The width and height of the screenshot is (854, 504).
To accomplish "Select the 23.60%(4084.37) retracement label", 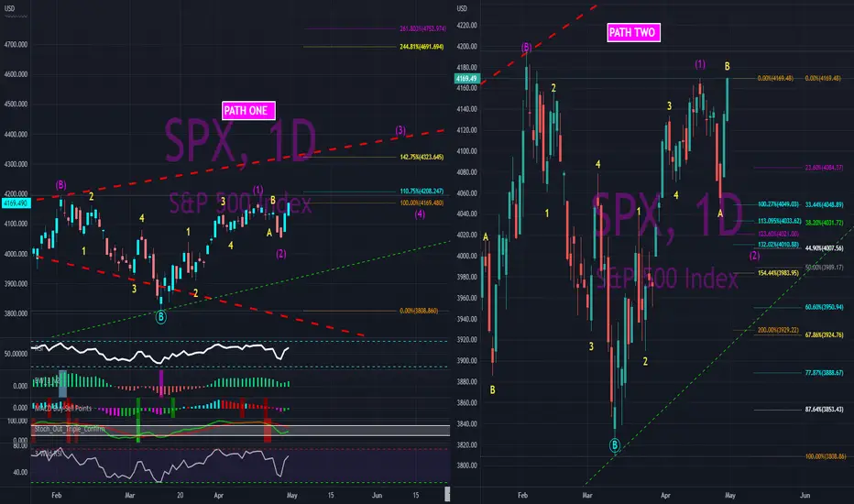I will (x=824, y=168).
